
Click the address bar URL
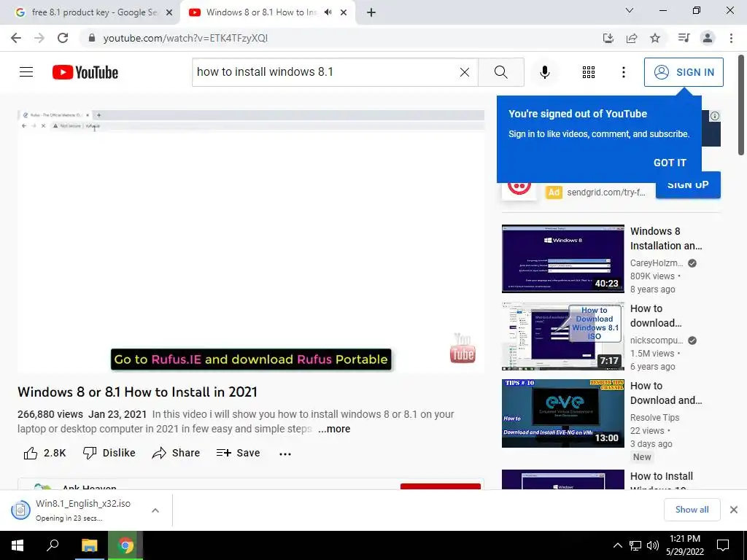click(x=185, y=38)
